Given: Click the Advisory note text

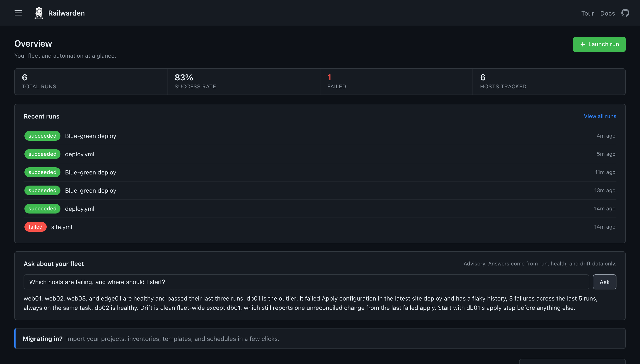Looking at the screenshot, I should 540,263.
